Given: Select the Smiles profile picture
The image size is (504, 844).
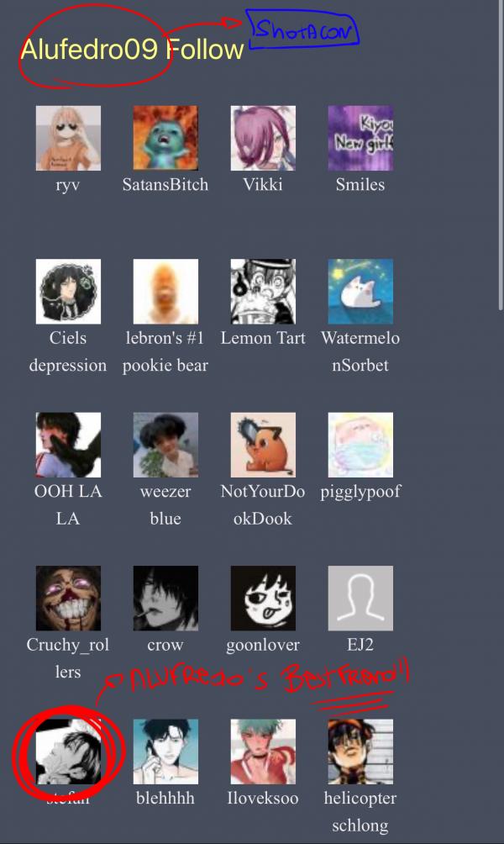Looking at the screenshot, I should click(360, 139).
